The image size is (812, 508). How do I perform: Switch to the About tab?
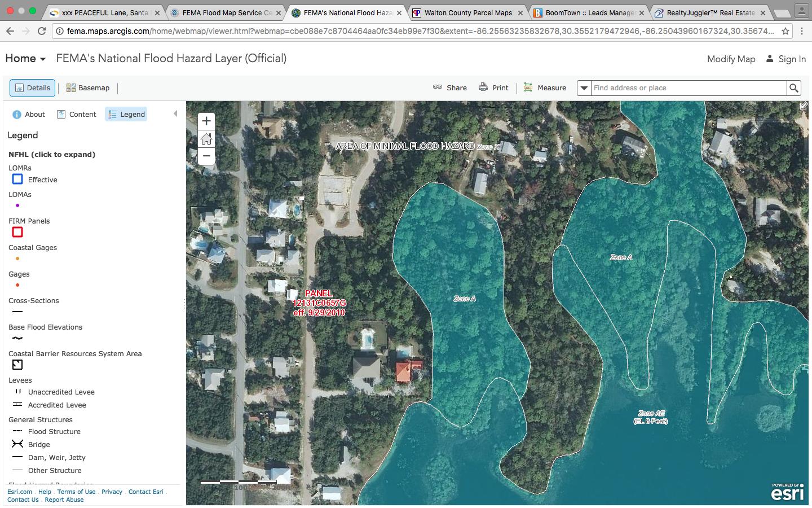click(x=28, y=114)
